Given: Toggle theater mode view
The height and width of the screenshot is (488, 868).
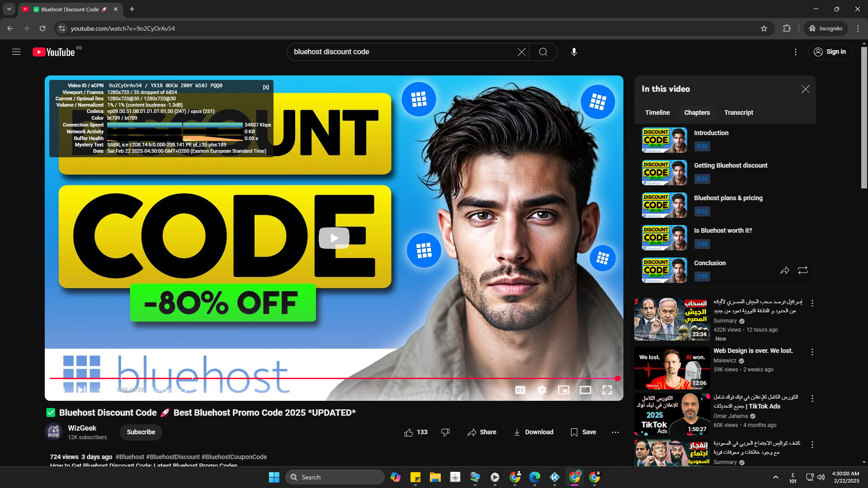Looking at the screenshot, I should click(585, 390).
